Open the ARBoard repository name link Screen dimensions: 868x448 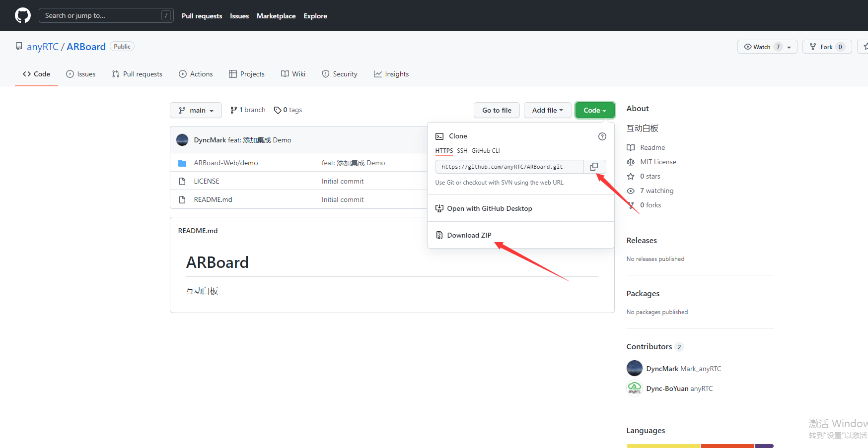click(x=86, y=47)
